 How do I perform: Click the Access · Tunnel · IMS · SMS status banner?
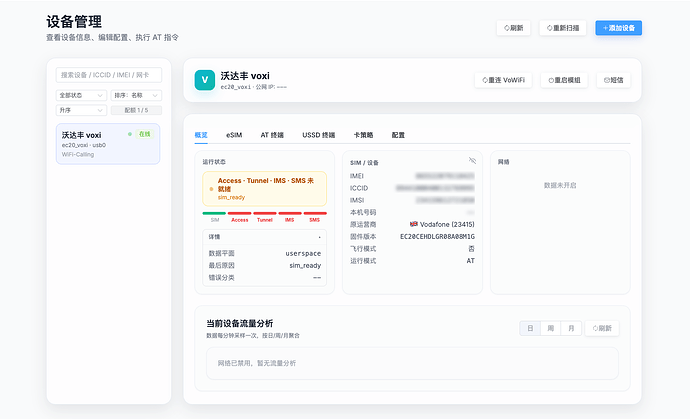coord(264,189)
